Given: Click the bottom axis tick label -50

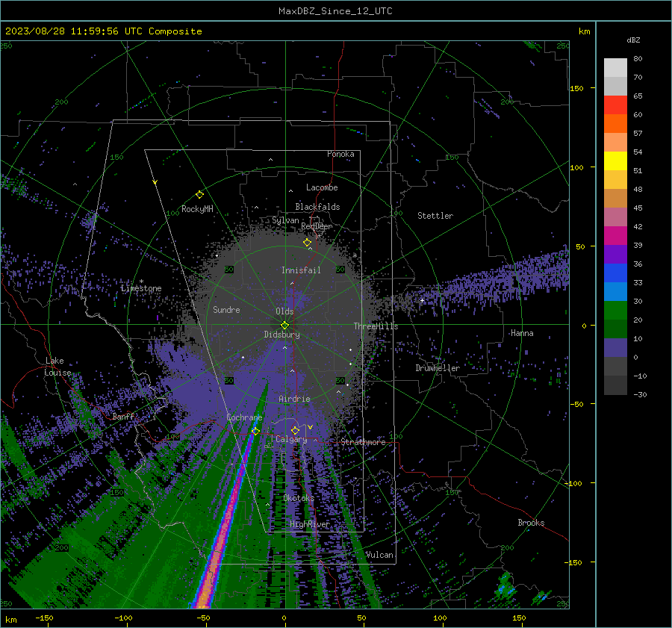Looking at the screenshot, I should point(203,618).
